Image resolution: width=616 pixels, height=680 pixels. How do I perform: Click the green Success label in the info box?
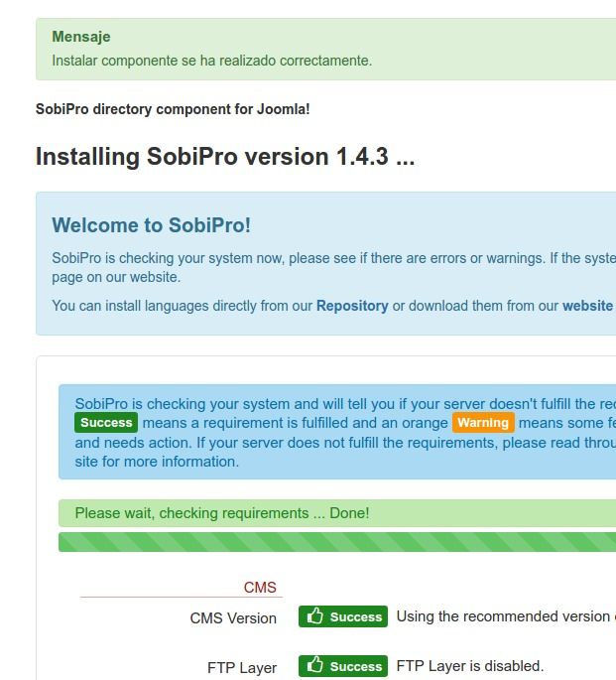[x=106, y=423]
